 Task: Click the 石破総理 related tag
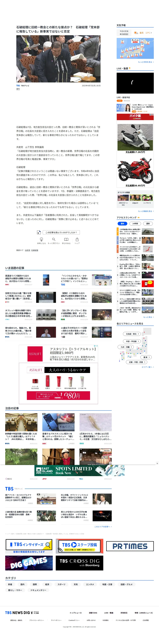click(35, 250)
